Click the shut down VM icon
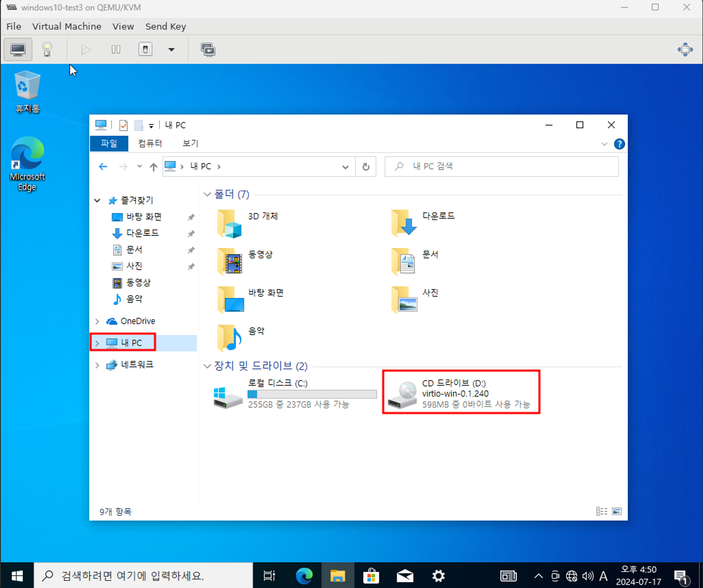Viewport: 703px width, 588px height. coord(145,50)
